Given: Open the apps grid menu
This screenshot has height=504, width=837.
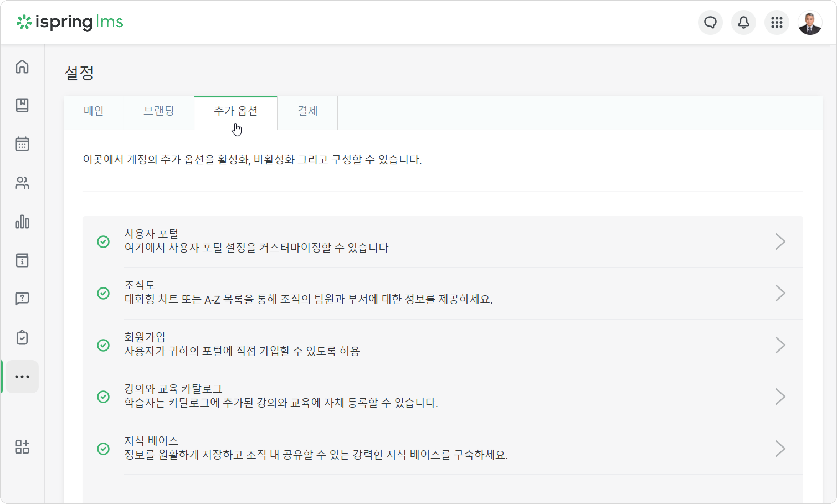Looking at the screenshot, I should pyautogui.click(x=777, y=22).
